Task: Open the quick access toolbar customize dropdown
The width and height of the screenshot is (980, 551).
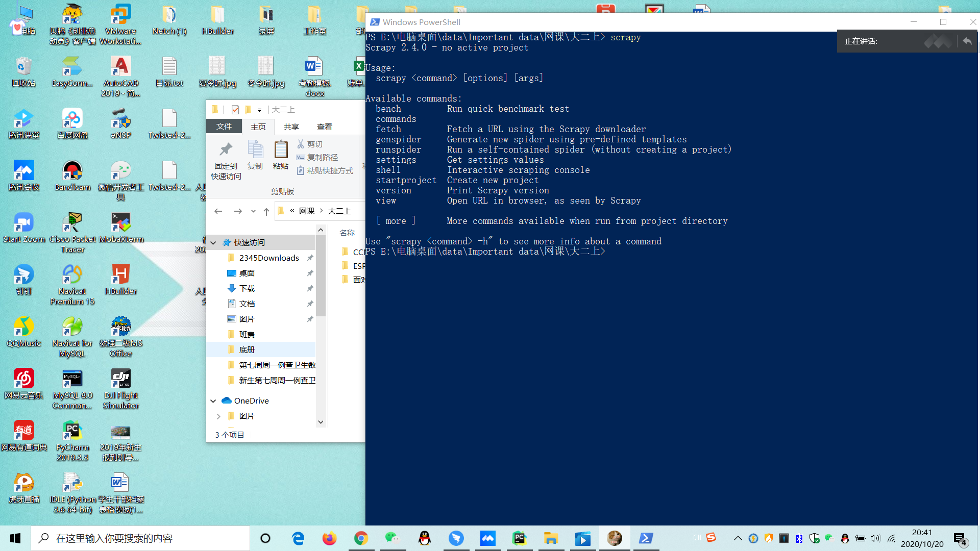Action: point(259,110)
